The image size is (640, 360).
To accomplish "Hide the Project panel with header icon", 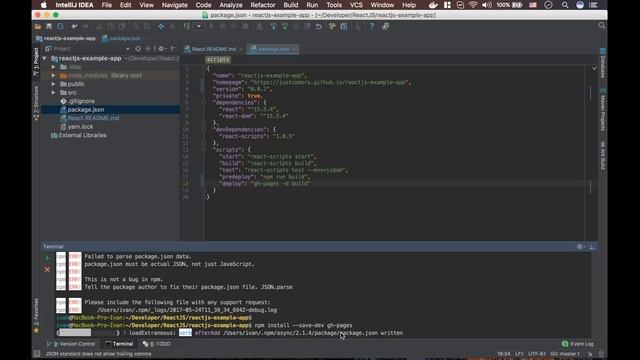I will 173,49.
